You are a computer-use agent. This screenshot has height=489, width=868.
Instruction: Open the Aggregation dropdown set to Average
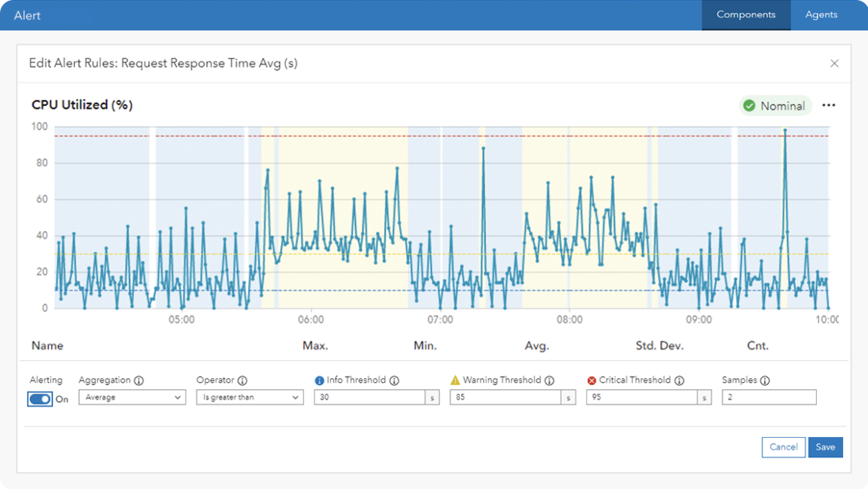[x=132, y=397]
